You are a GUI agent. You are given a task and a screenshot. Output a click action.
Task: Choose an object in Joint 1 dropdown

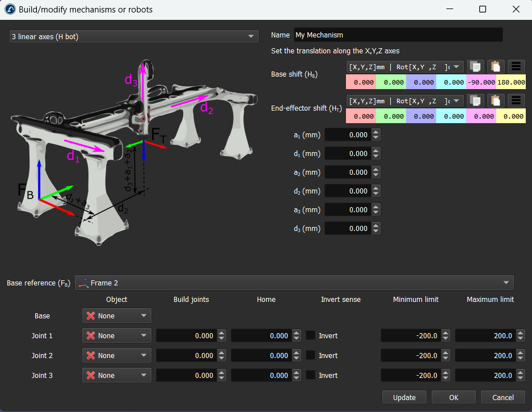point(117,335)
